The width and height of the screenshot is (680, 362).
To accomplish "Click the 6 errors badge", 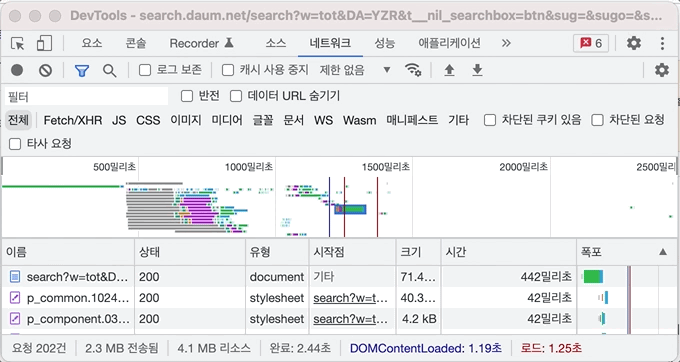I will coord(591,43).
